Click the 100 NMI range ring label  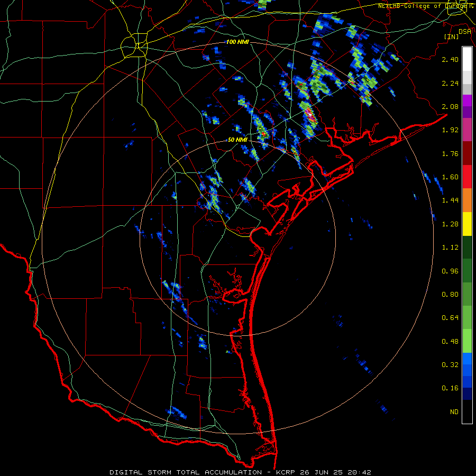click(x=237, y=42)
